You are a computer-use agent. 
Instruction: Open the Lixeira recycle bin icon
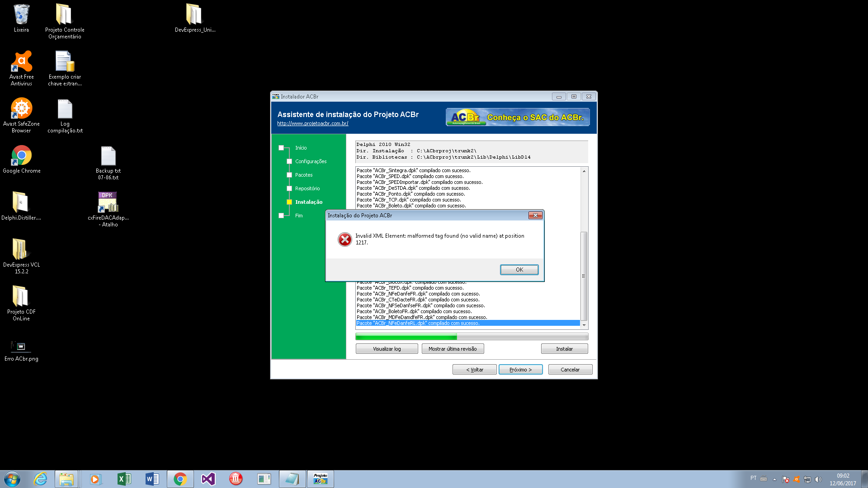click(x=21, y=18)
